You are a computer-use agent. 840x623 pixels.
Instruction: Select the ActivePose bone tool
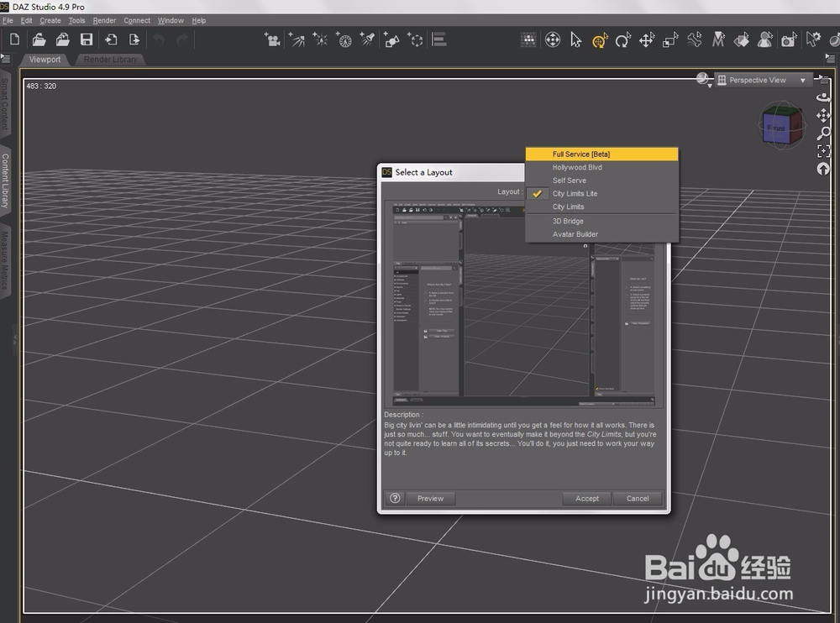695,40
